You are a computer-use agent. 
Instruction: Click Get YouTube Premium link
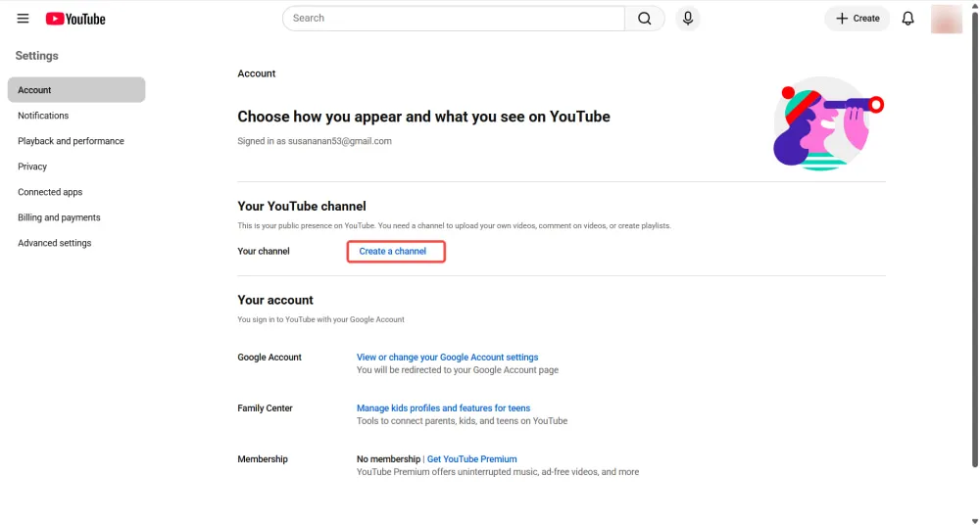pos(472,459)
